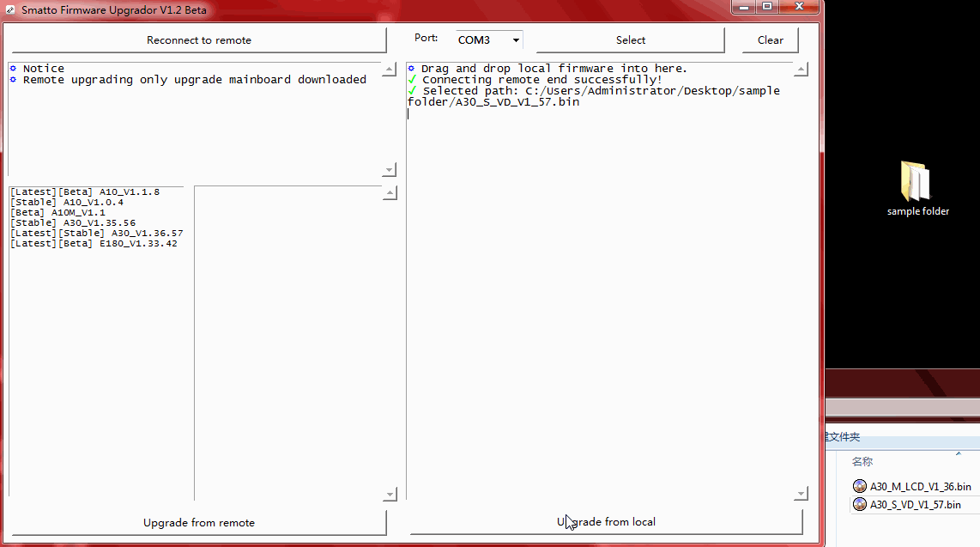The height and width of the screenshot is (547, 980).
Task: Click the Notice panel scroll down arrow
Action: point(390,169)
